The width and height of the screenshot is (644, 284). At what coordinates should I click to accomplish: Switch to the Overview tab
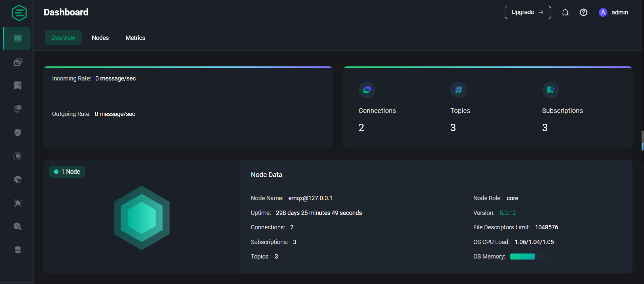tap(63, 38)
